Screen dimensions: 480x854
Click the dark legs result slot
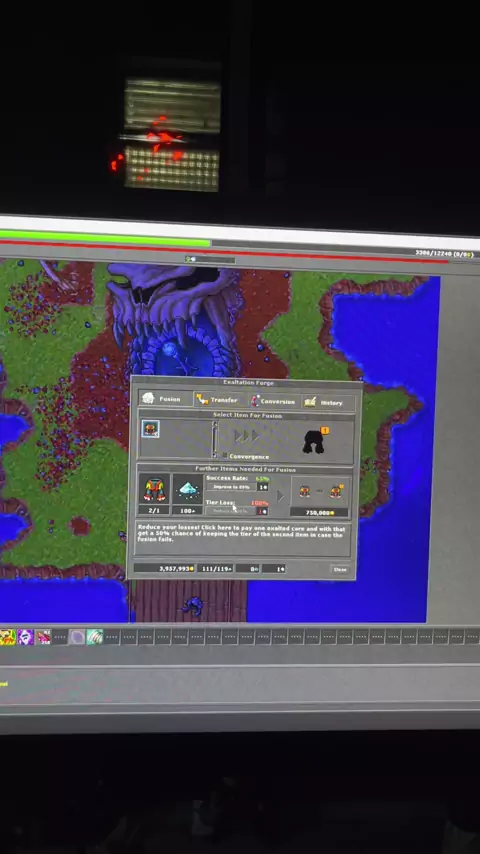[314, 441]
